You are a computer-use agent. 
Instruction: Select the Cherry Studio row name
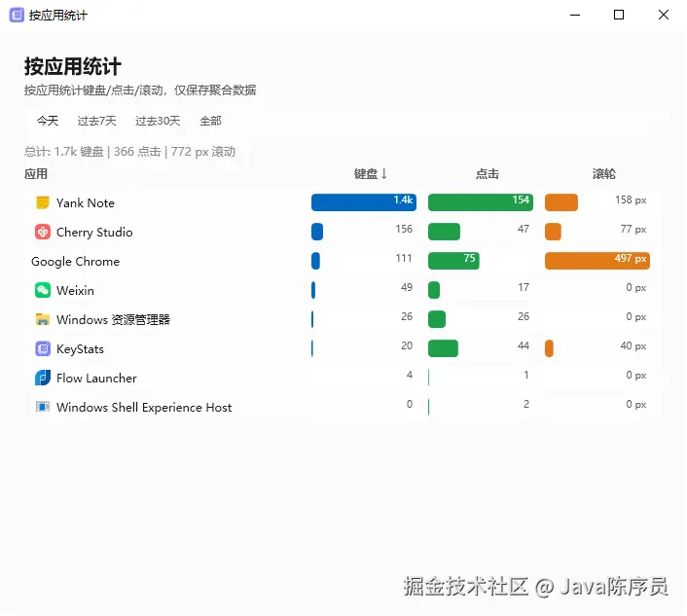(x=94, y=233)
